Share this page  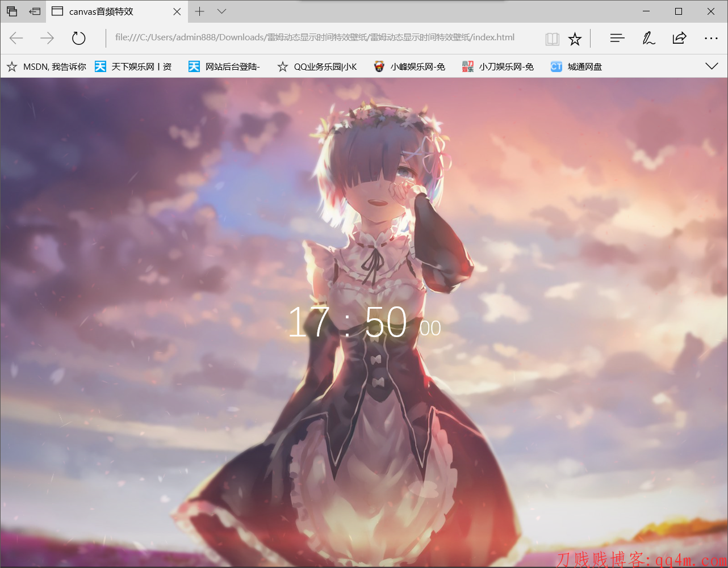pyautogui.click(x=679, y=38)
